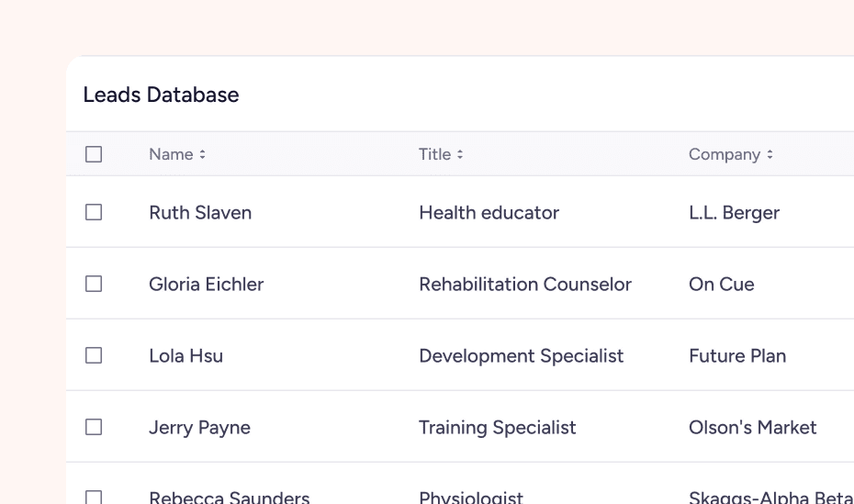Sort by the Name column header
Image resolution: width=854 pixels, height=504 pixels.
coord(171,154)
